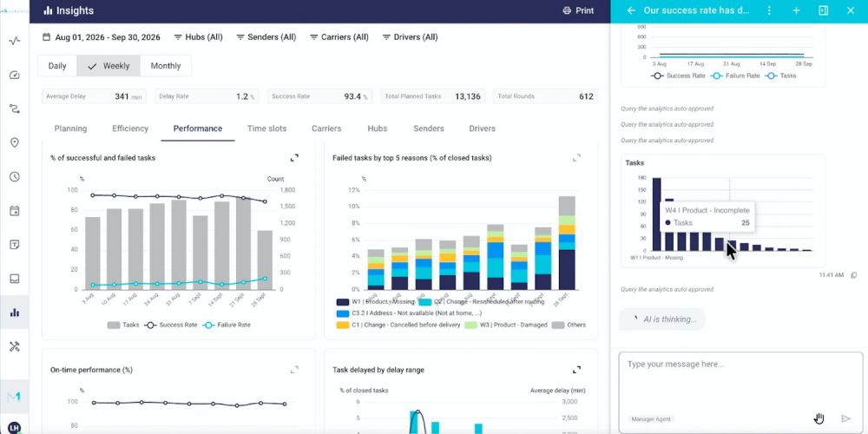Click the Total Planned Tasks 13,136 value

(467, 96)
